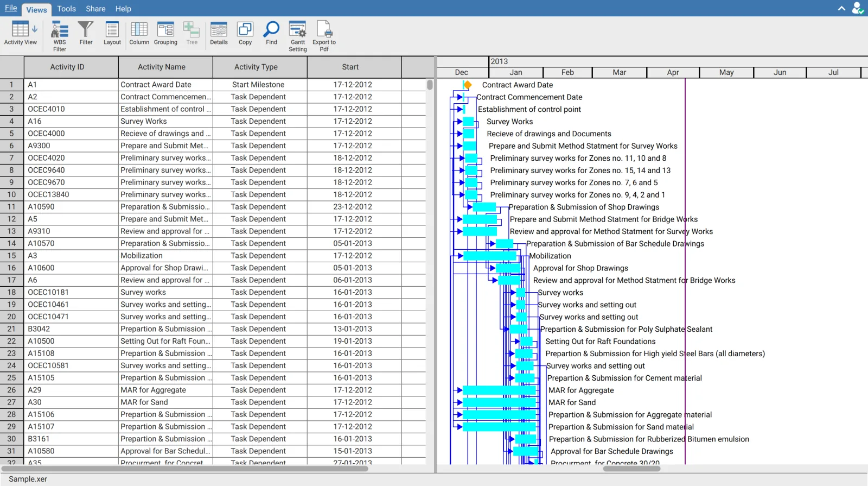Viewport: 868px width, 486px height.
Task: Open the Filter funnel tool
Action: tap(86, 33)
